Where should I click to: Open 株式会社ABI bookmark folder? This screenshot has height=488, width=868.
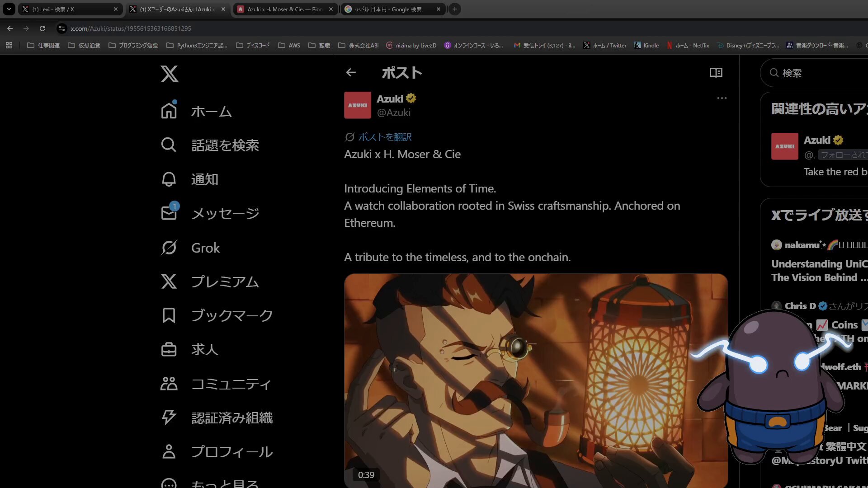(x=359, y=45)
